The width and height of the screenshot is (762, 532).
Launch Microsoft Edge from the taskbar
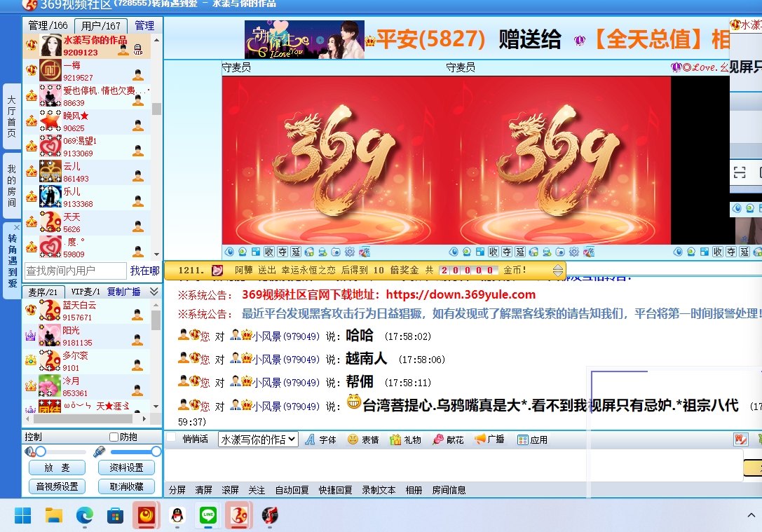pos(85,515)
